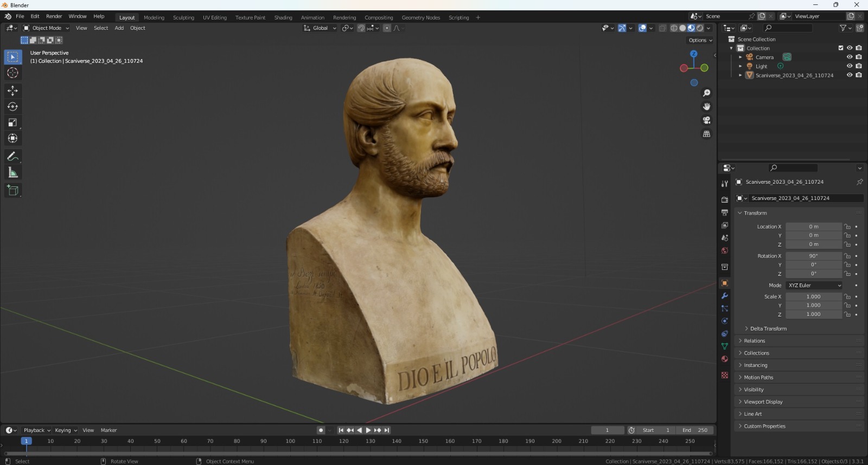Open the Object Mode dropdown
The image size is (868, 465).
pyautogui.click(x=46, y=28)
